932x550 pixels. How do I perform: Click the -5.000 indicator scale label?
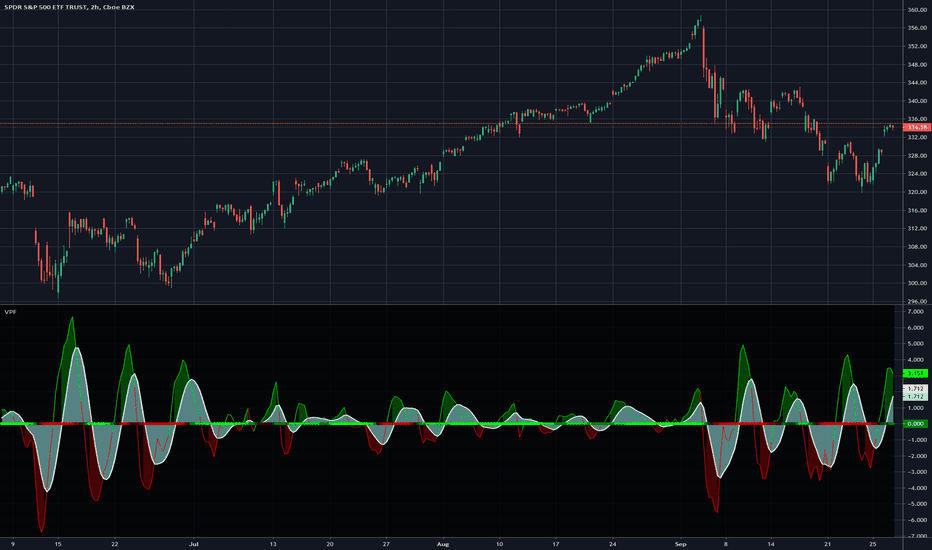[916, 504]
